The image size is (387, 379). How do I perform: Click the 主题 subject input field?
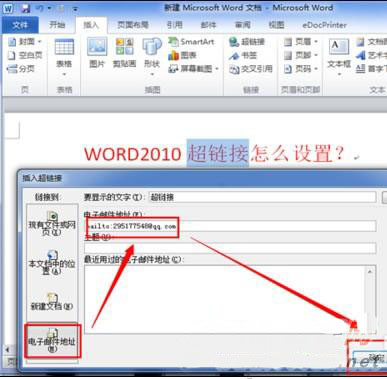point(230,248)
